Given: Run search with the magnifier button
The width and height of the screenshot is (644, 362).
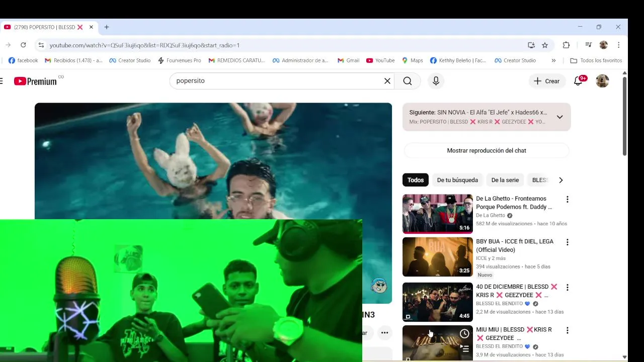Looking at the screenshot, I should pyautogui.click(x=408, y=81).
